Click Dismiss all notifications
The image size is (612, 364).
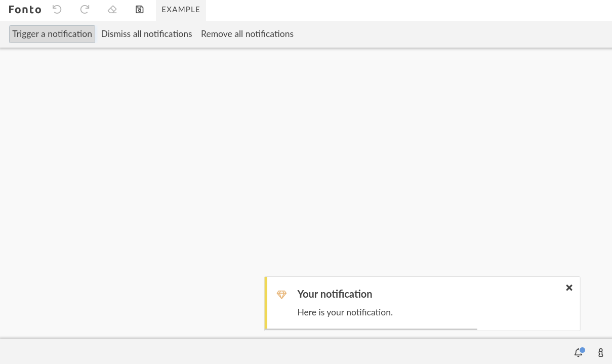pyautogui.click(x=146, y=34)
